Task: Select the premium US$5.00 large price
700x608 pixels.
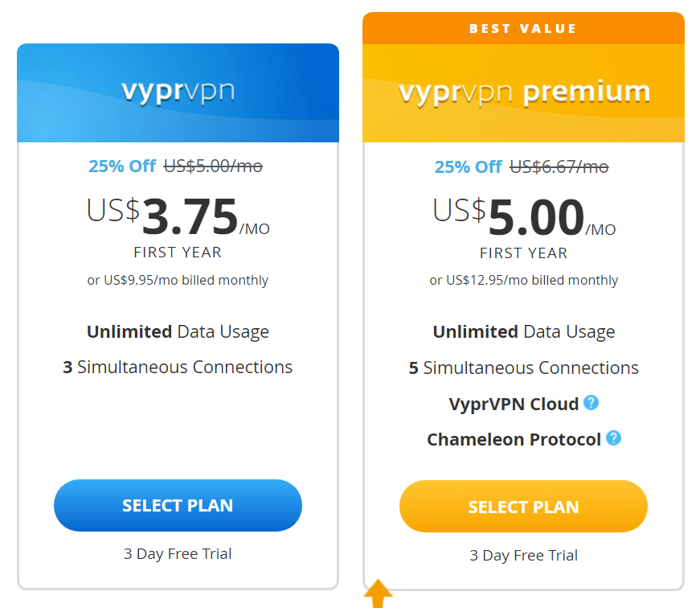Action: pos(523,217)
